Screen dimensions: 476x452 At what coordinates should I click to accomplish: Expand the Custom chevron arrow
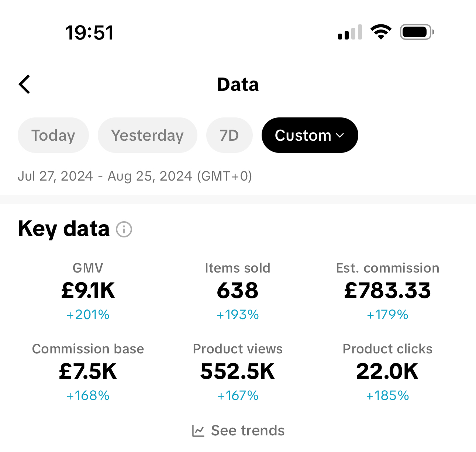click(x=340, y=136)
